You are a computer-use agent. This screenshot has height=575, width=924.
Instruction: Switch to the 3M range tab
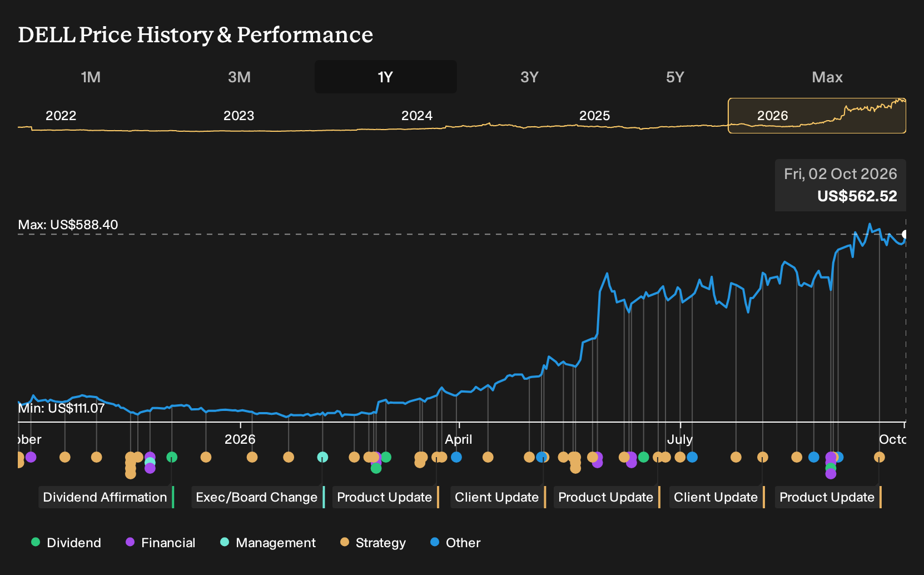point(239,77)
